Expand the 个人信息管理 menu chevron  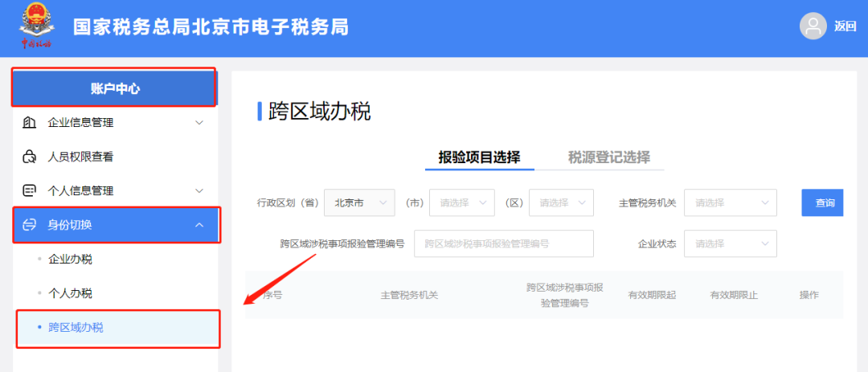pyautogui.click(x=200, y=191)
